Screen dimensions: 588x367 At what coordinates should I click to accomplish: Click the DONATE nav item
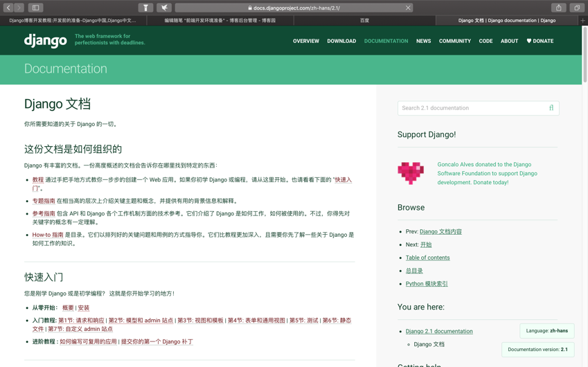[540, 41]
